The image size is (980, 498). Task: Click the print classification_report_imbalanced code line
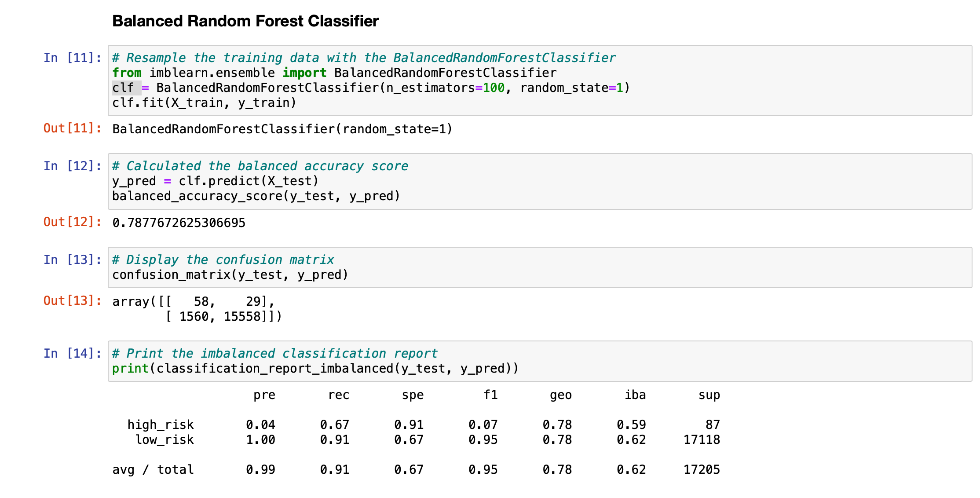coord(315,369)
